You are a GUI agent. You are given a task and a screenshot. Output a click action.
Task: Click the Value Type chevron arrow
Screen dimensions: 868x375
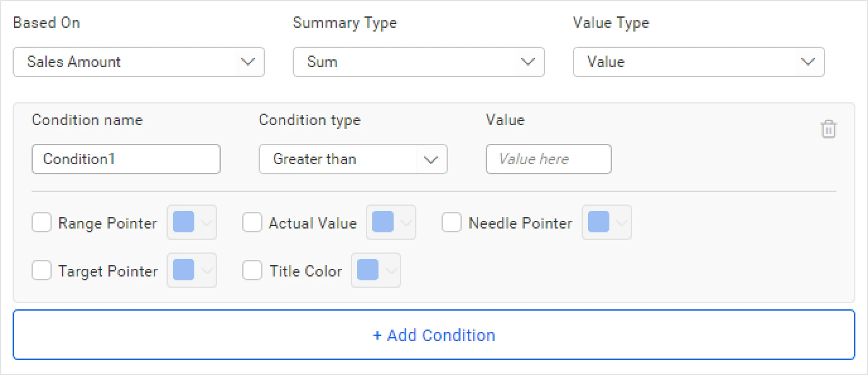coord(808,62)
